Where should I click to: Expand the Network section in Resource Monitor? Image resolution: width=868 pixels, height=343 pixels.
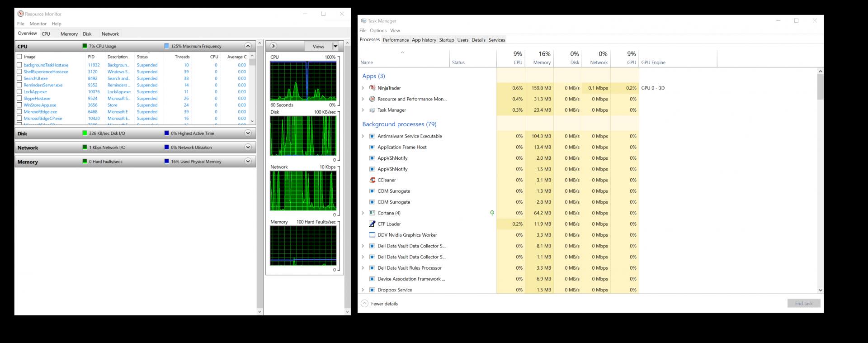tap(248, 147)
